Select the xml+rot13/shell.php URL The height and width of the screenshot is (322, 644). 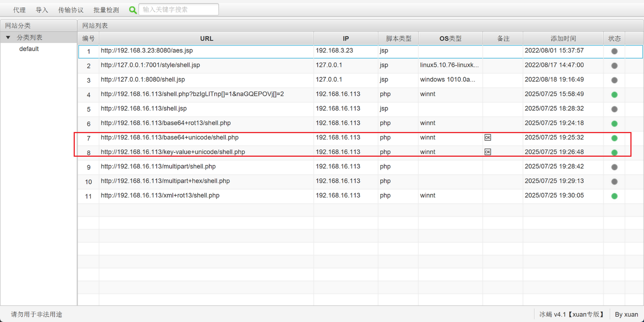click(x=160, y=195)
